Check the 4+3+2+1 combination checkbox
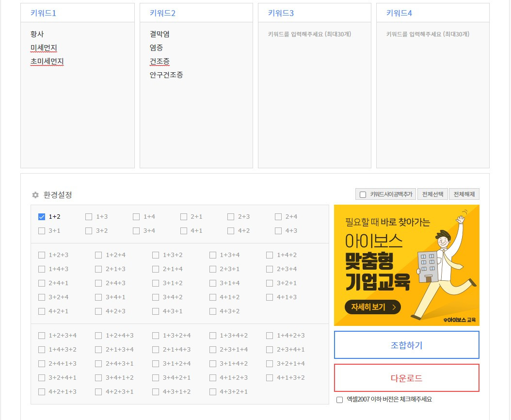This screenshot has height=420, width=511. (x=213, y=392)
